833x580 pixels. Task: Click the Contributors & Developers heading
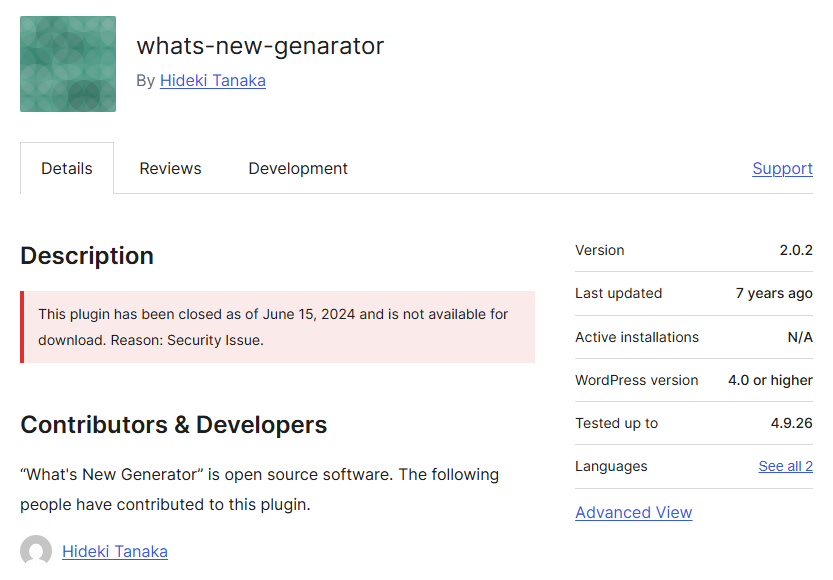tap(174, 424)
